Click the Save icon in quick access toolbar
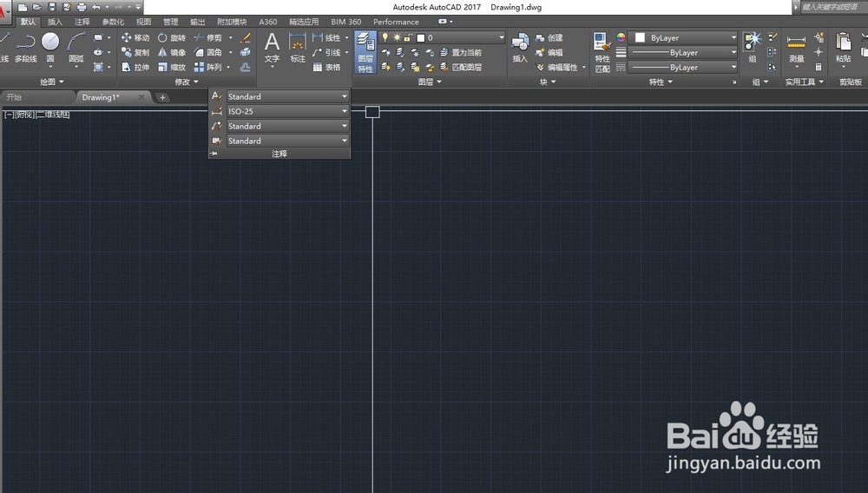The height and width of the screenshot is (493, 868). click(x=52, y=7)
